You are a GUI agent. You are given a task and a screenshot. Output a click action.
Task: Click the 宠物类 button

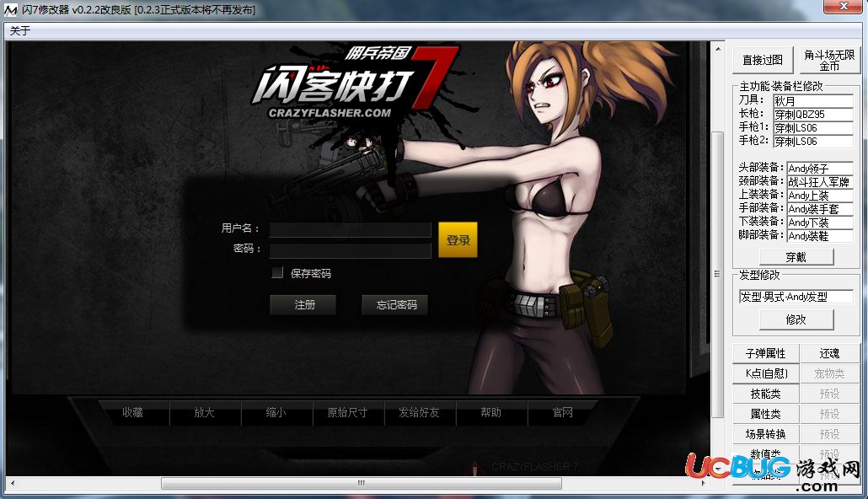pyautogui.click(x=830, y=374)
